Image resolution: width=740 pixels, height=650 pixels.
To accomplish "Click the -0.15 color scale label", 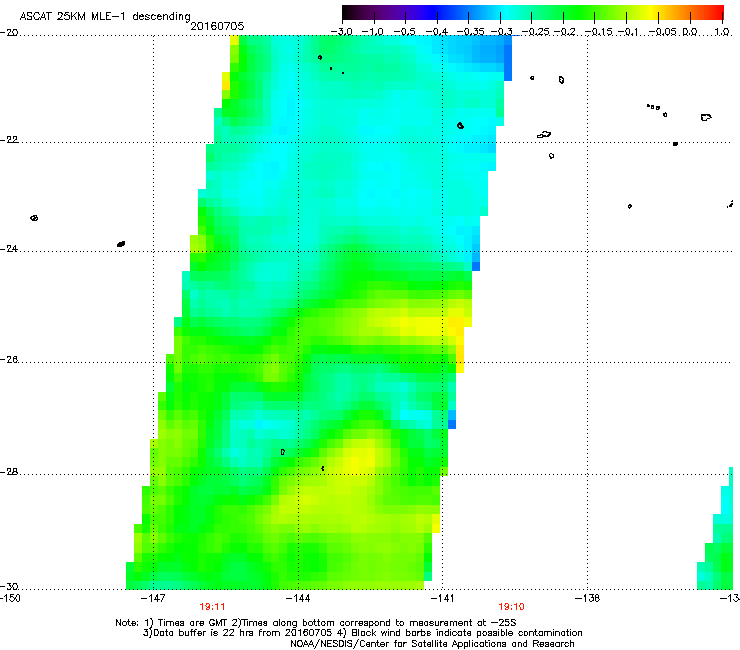I will coord(599,32).
